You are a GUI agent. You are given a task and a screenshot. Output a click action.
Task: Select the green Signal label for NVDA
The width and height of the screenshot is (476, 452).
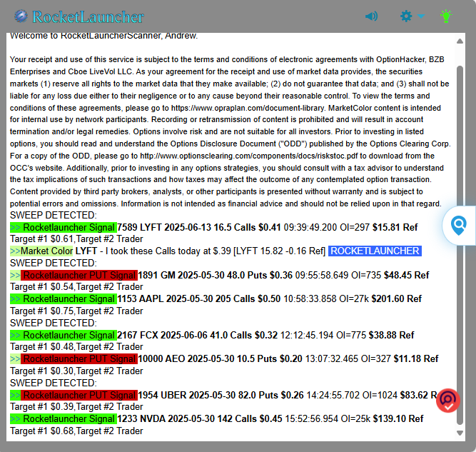(64, 419)
